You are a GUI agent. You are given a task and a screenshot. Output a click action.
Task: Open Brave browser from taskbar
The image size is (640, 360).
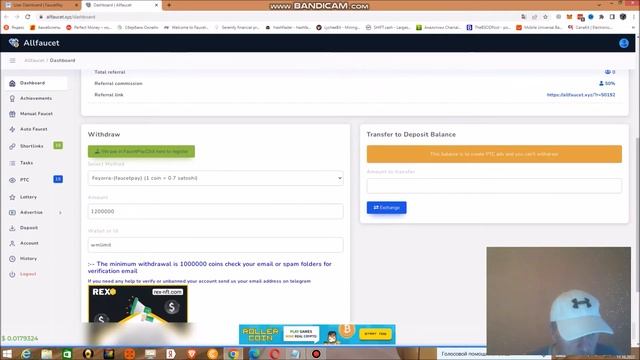(x=191, y=354)
